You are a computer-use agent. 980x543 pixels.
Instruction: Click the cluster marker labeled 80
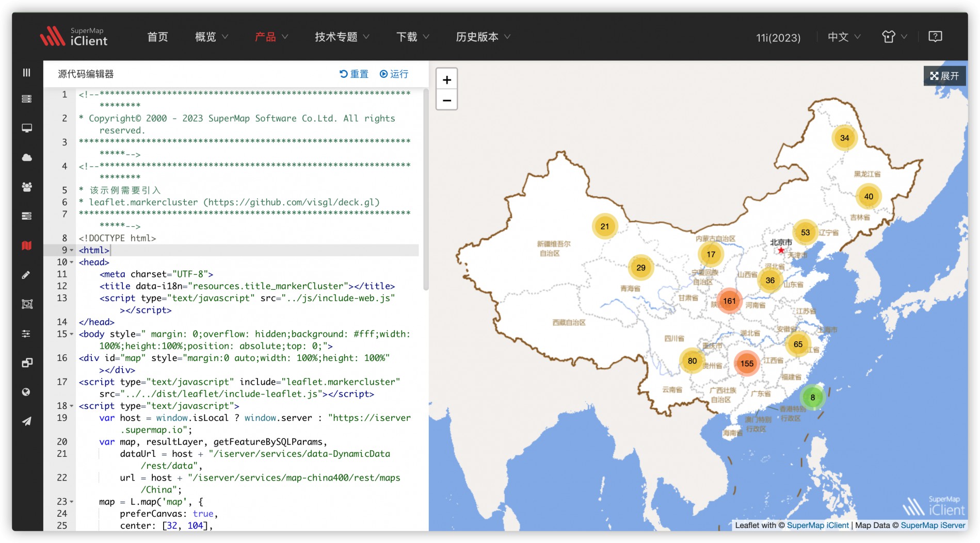(x=692, y=361)
